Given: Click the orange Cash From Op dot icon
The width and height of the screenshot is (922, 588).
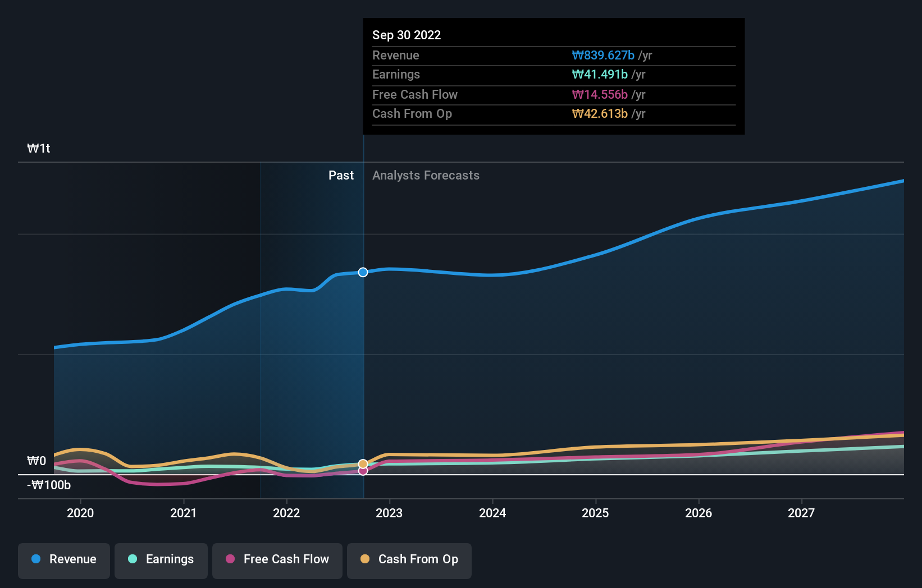Looking at the screenshot, I should point(366,559).
